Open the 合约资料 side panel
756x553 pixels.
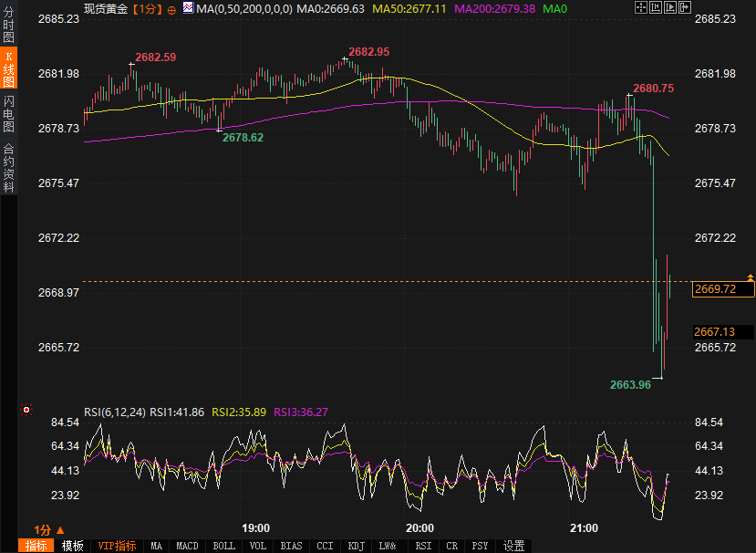tap(8, 167)
